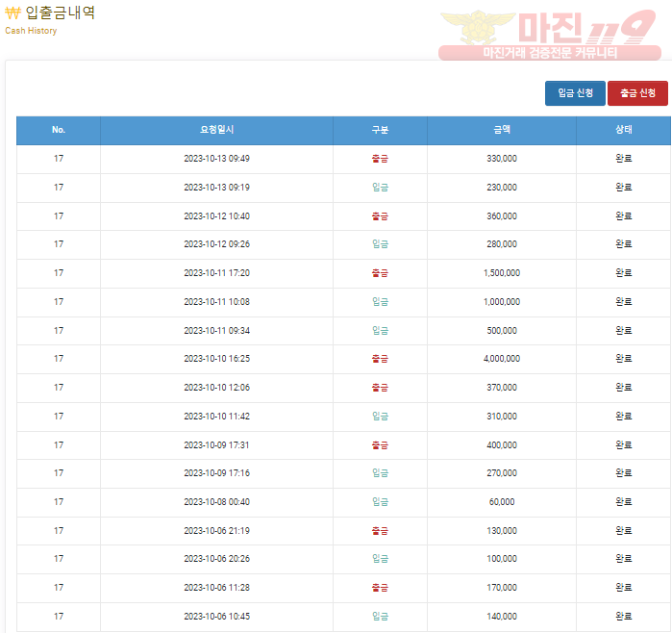Click the 상태 column header

(x=623, y=130)
